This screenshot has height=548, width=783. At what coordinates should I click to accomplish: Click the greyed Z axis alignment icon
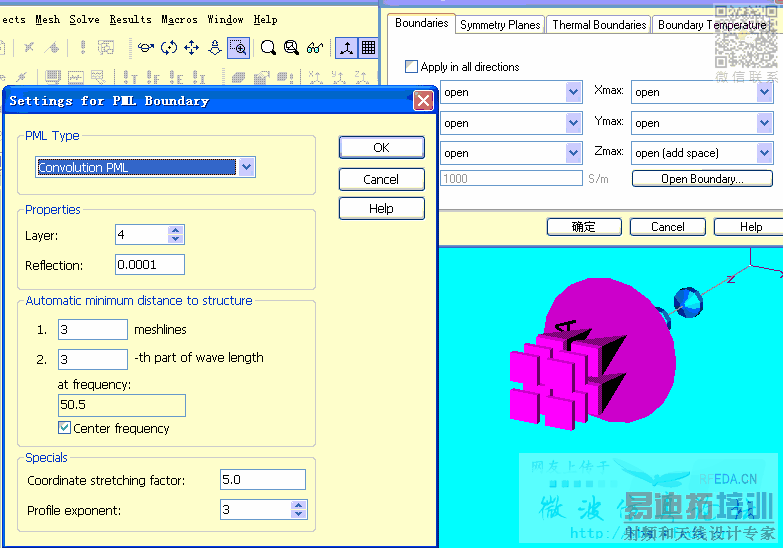pyautogui.click(x=362, y=77)
